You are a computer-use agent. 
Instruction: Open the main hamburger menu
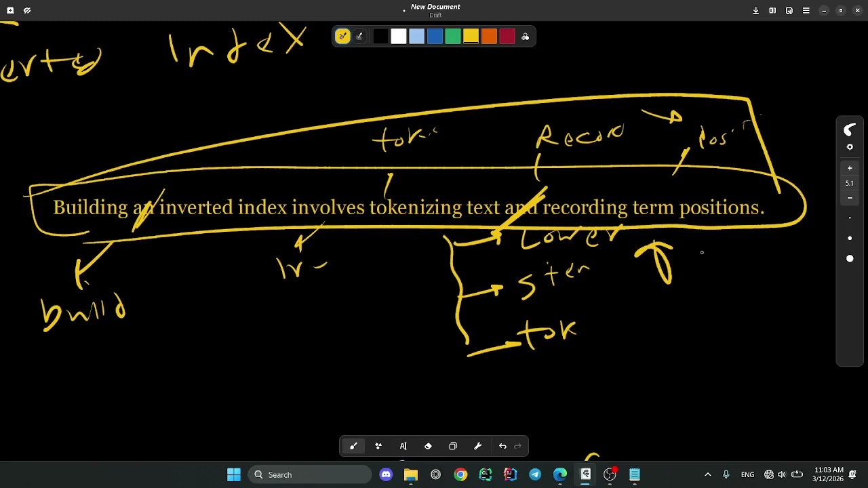[806, 10]
